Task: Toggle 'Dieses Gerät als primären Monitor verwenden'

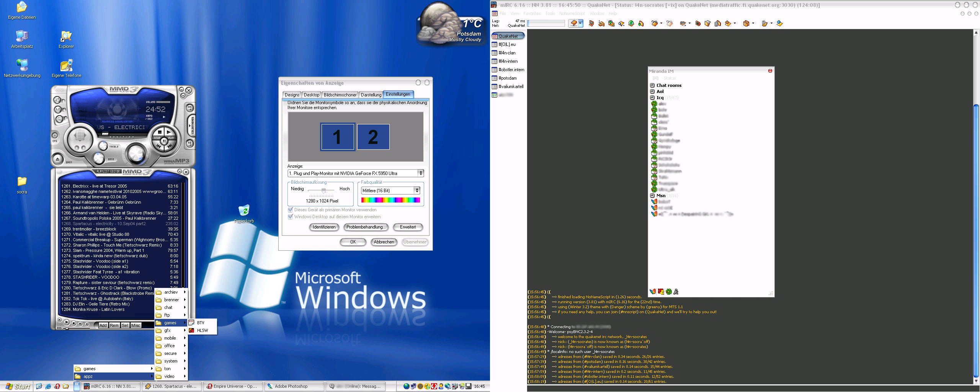Action: [290, 210]
